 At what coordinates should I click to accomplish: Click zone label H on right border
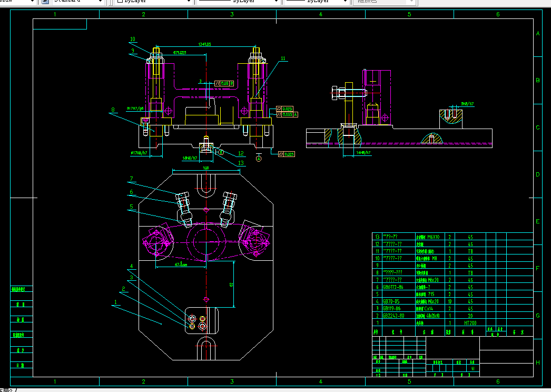pos(538,362)
